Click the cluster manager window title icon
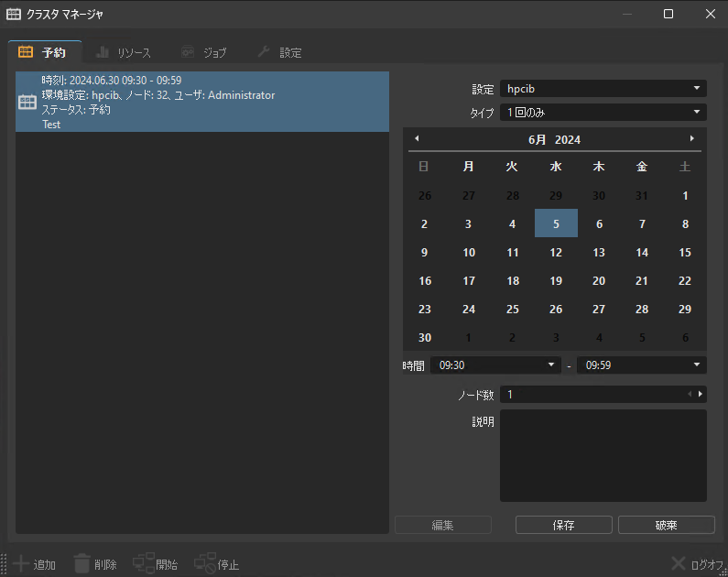 click(14, 14)
